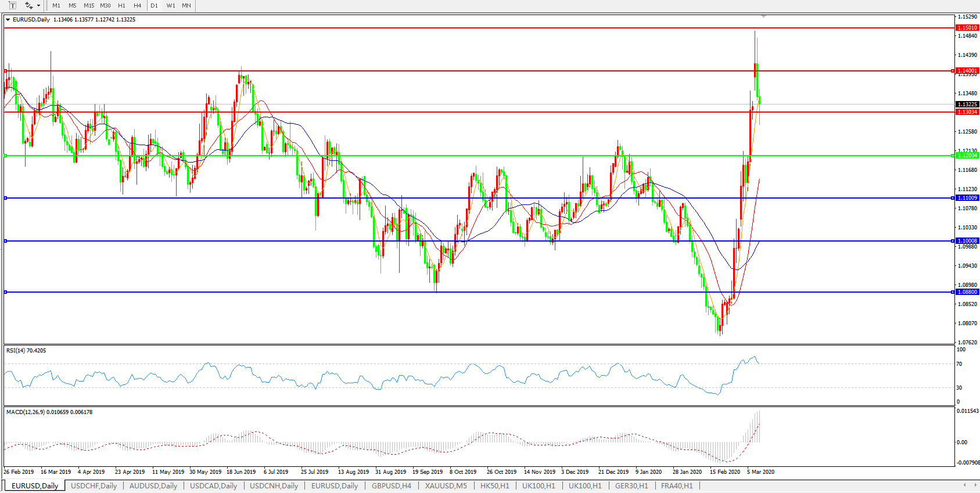
Task: Expand the EURUSD,Daily chart title triangle
Action: point(8,20)
